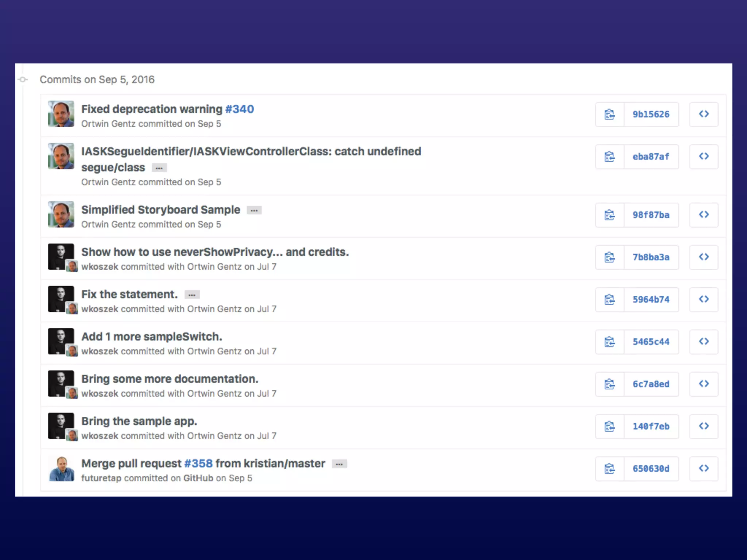747x560 pixels.
Task: Open Add 1 more sampleSwitch commit
Action: click(151, 337)
